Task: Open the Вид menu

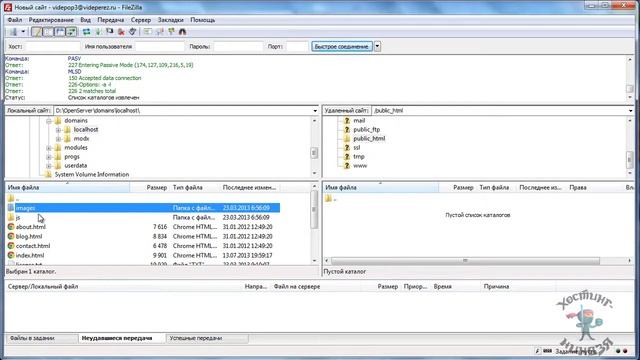Action: 85,20
